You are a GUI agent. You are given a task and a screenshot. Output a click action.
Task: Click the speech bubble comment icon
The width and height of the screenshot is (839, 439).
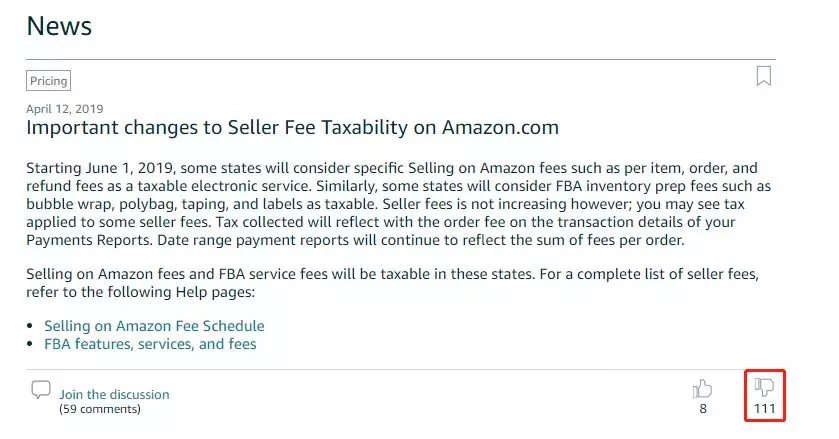coord(41,390)
